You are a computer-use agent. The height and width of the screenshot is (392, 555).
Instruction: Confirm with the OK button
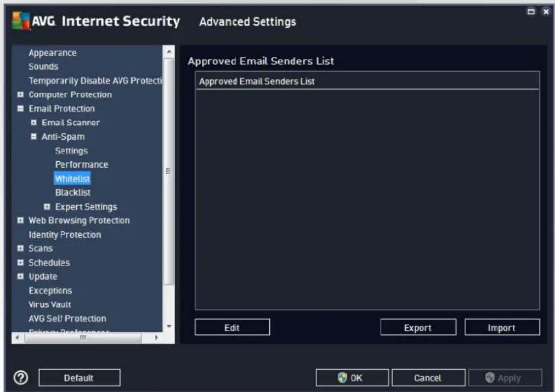tap(352, 378)
